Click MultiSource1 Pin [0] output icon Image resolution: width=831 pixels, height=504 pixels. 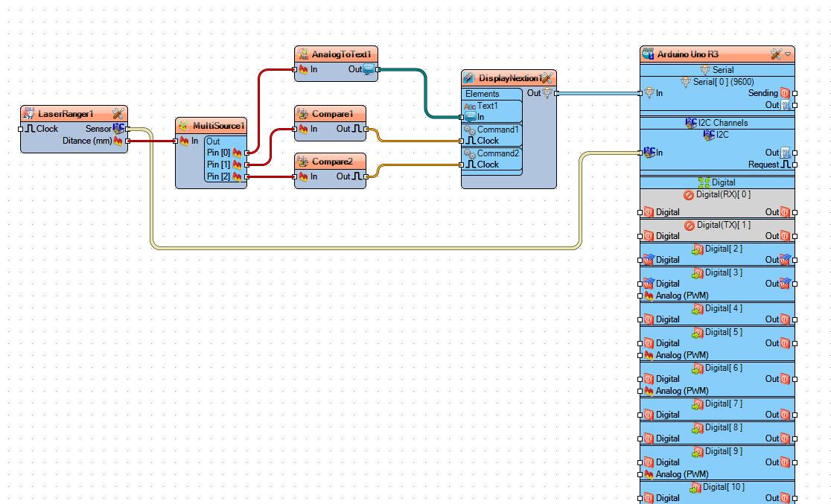(237, 153)
